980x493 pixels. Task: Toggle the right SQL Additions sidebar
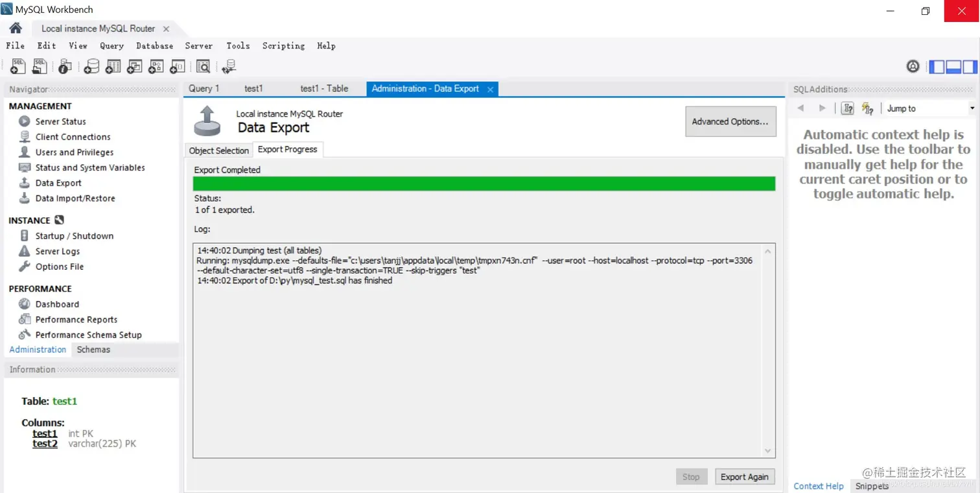(970, 66)
